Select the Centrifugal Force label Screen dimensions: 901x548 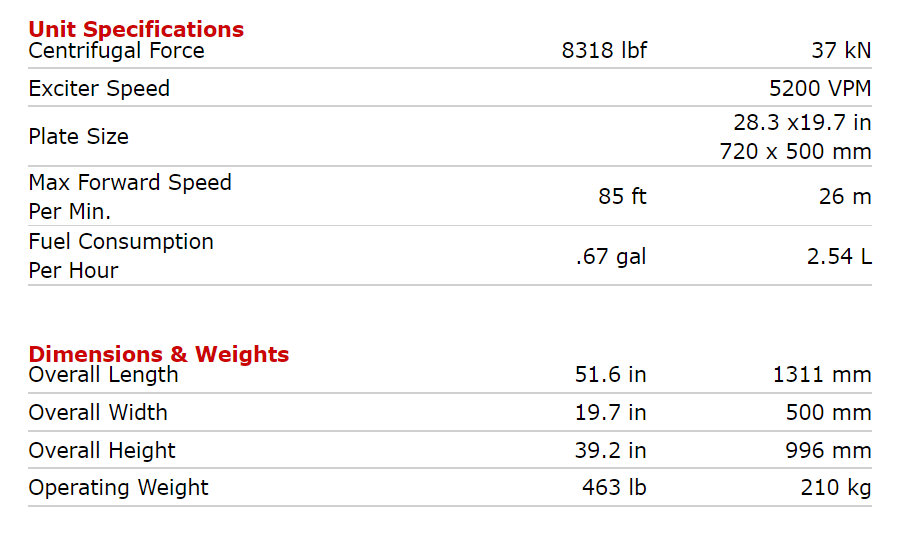(116, 51)
